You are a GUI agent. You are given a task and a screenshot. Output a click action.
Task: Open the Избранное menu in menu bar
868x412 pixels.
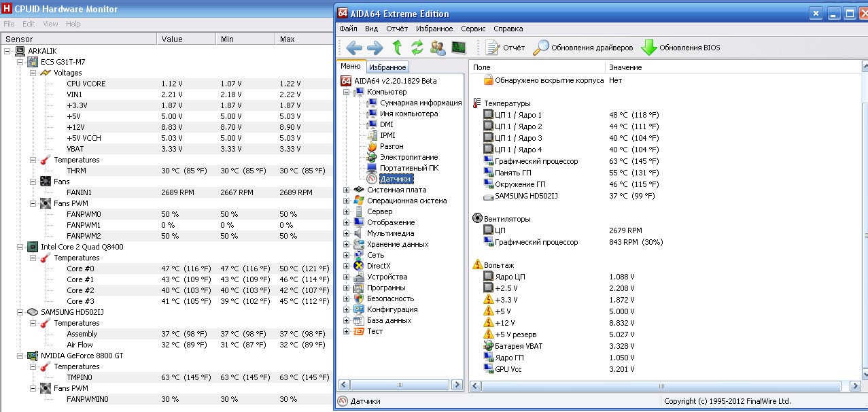coord(434,29)
